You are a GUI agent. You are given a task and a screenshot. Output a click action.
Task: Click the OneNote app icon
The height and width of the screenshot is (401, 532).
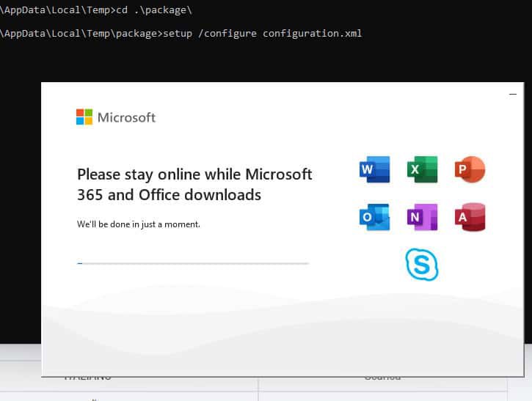pyautogui.click(x=422, y=218)
